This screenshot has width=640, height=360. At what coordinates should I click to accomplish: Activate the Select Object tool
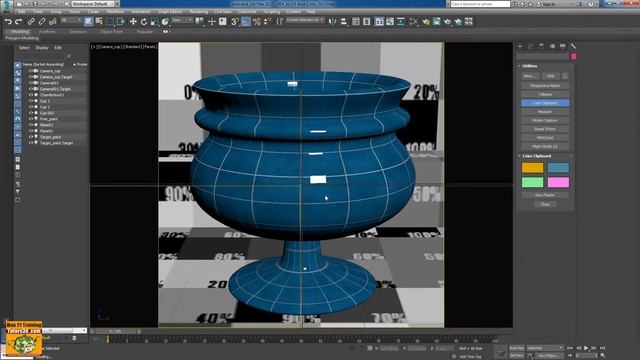click(x=88, y=22)
